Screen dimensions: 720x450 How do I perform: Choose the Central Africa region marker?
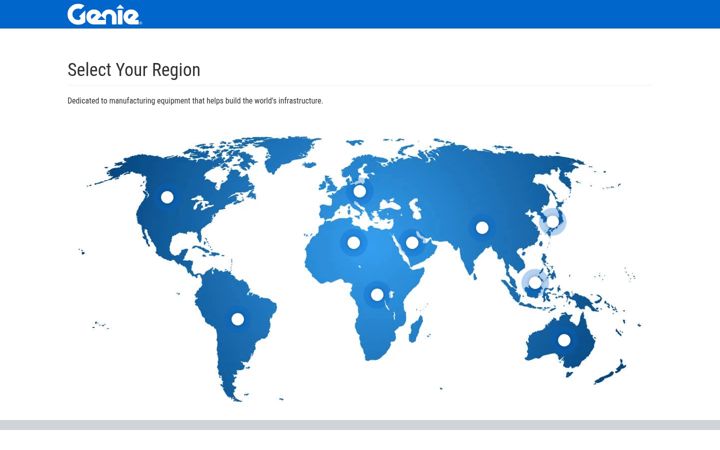point(377,295)
